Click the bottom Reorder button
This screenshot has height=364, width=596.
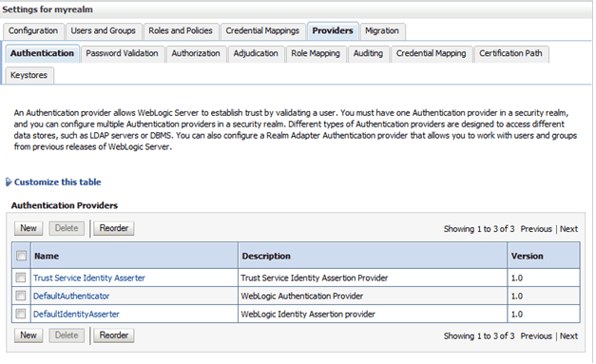point(114,335)
